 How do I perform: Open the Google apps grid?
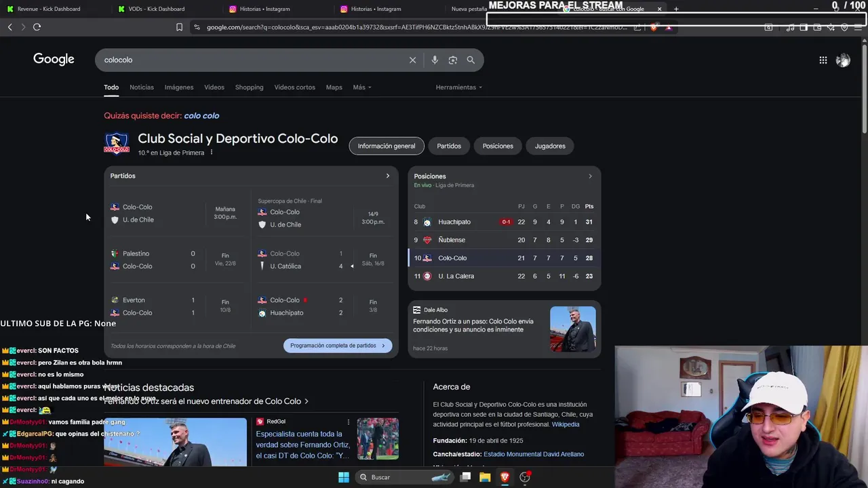(823, 60)
